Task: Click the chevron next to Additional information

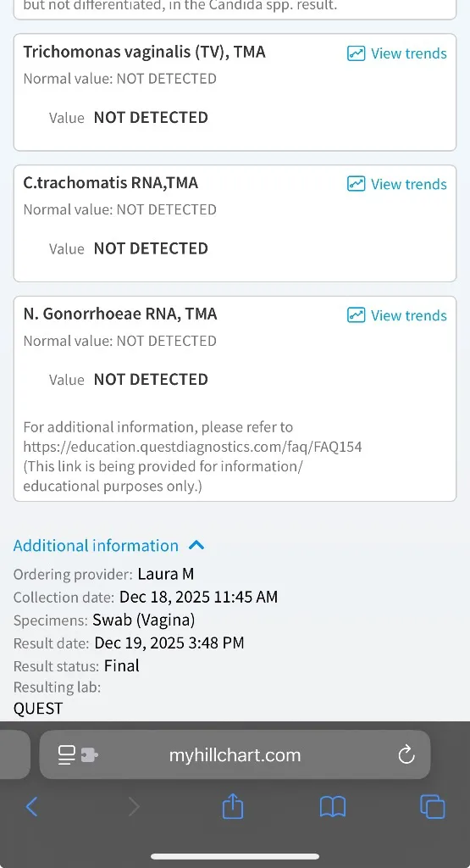Action: (x=196, y=546)
